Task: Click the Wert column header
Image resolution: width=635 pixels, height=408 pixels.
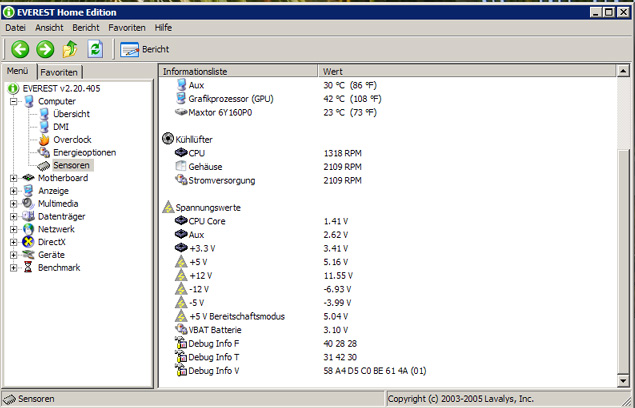Action: (x=467, y=71)
